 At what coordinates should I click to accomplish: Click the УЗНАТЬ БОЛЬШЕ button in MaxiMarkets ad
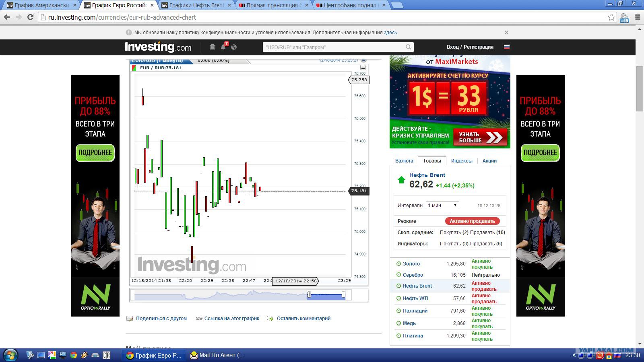[480, 137]
